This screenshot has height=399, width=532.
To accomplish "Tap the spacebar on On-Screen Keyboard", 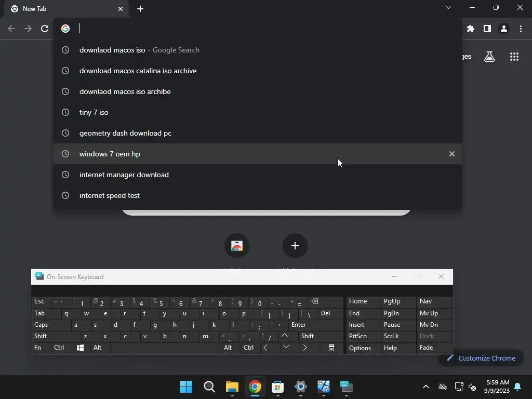I will coord(165,348).
